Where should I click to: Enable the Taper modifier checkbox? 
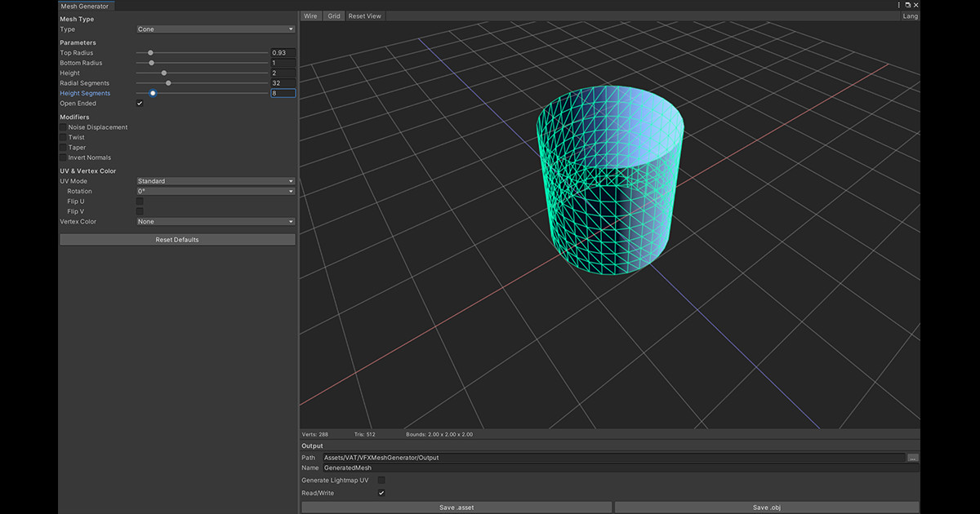[63, 148]
